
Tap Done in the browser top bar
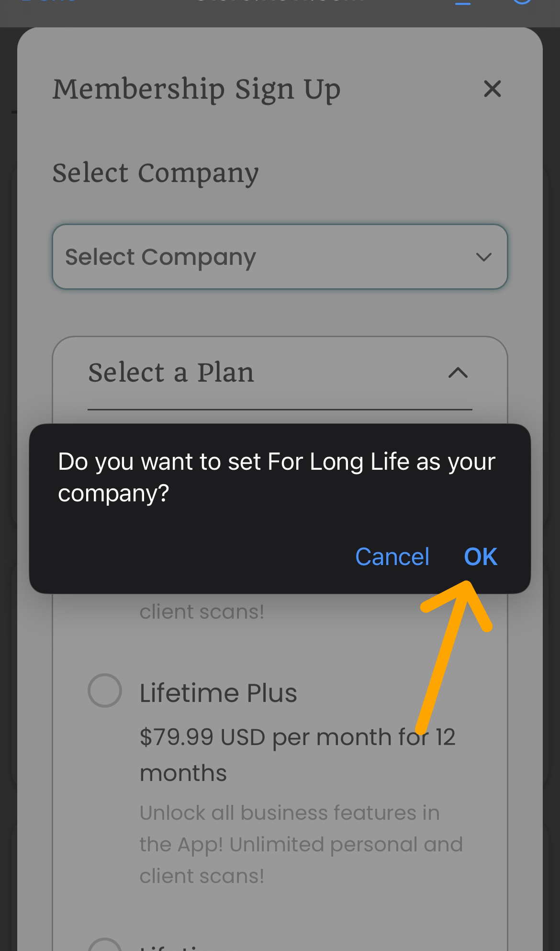click(48, 2)
